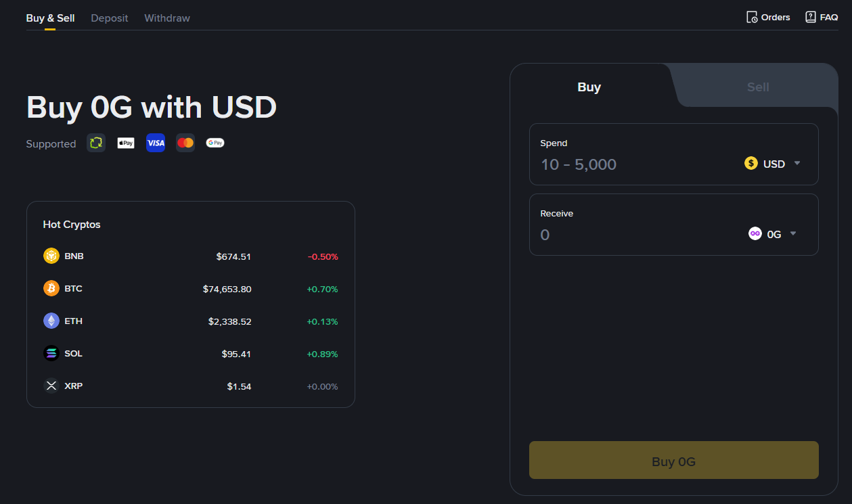The width and height of the screenshot is (852, 504).
Task: Click the Buy & Sell link
Action: (x=50, y=18)
